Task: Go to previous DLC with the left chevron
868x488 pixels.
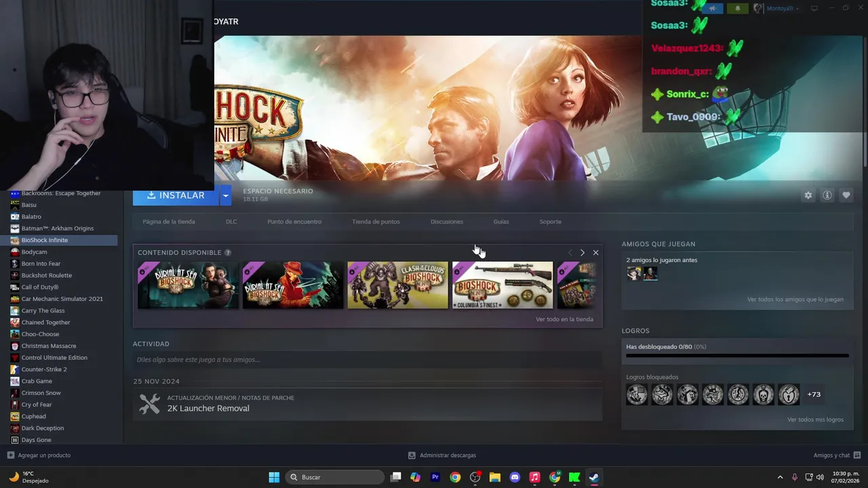Action: (570, 253)
